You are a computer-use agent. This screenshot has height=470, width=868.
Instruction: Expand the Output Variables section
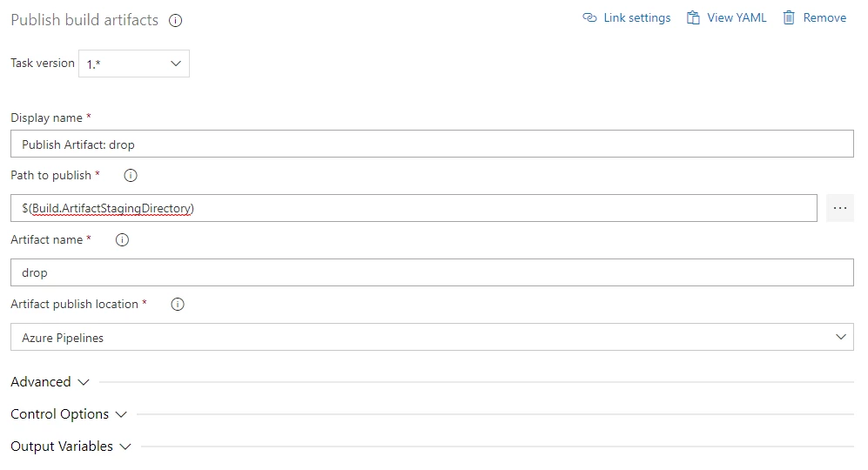click(x=71, y=446)
